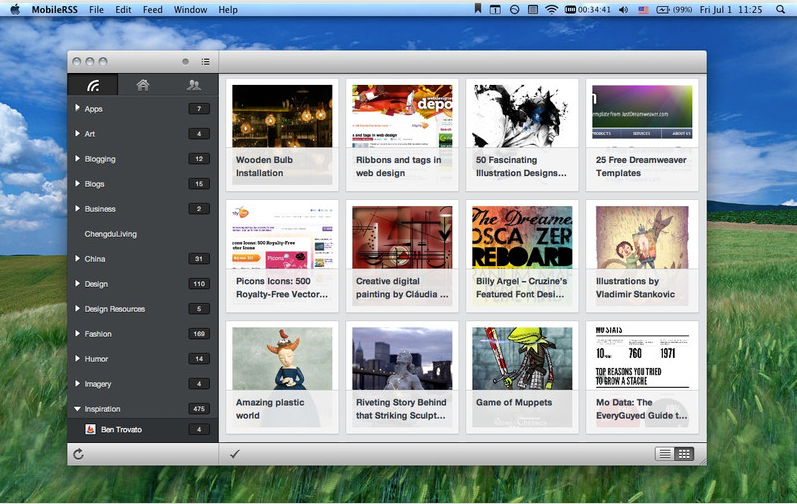Click the Design unread badge 110
This screenshot has width=797, height=504.
(x=199, y=284)
